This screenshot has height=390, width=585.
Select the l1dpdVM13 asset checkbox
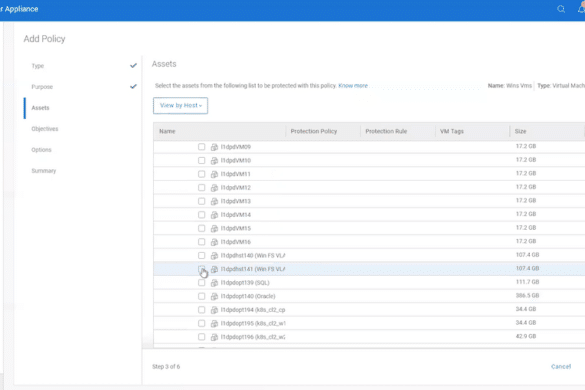pyautogui.click(x=201, y=201)
